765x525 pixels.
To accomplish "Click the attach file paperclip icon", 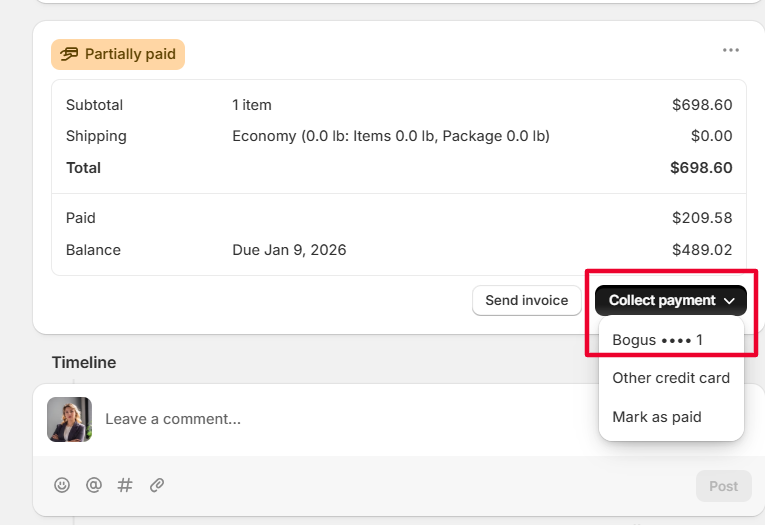I will 157,485.
